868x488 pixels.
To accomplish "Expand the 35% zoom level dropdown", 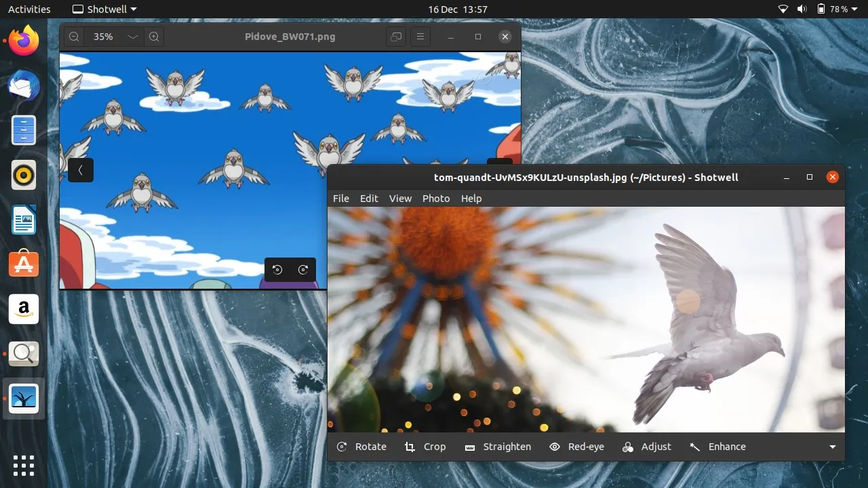I will [x=133, y=37].
